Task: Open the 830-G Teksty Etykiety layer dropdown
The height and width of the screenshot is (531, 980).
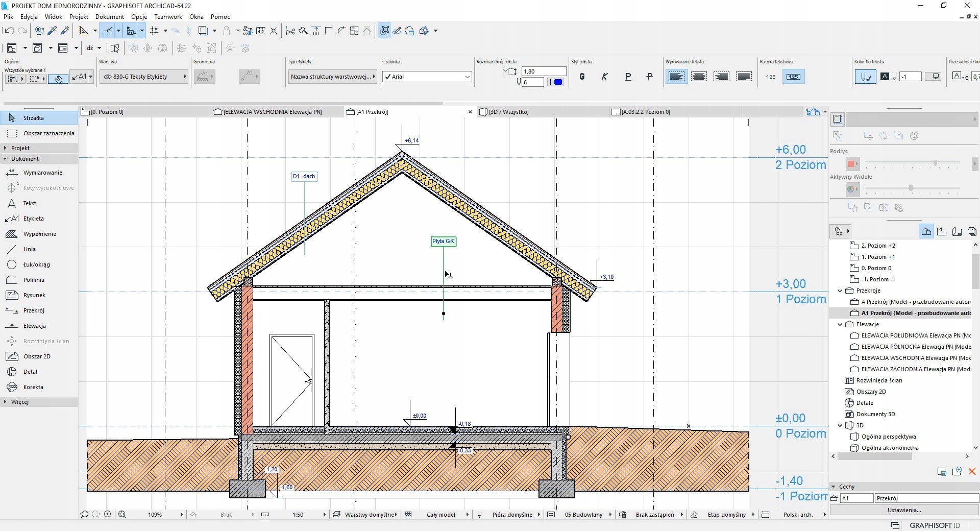Action: click(x=144, y=77)
